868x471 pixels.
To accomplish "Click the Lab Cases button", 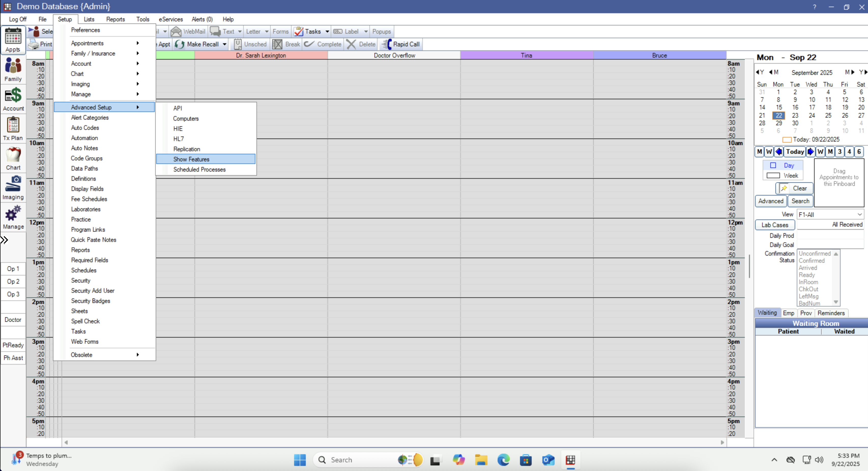I will [775, 225].
